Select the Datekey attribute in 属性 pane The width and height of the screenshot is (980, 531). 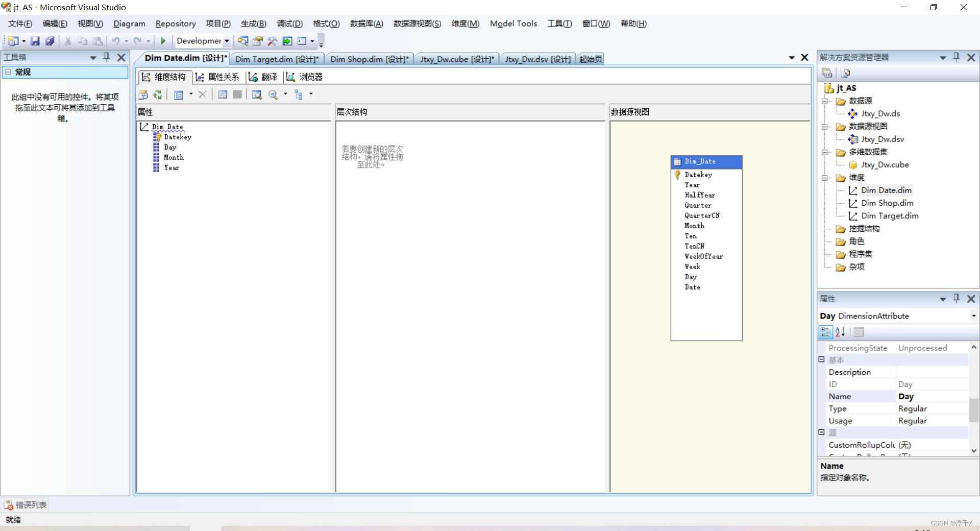click(x=178, y=137)
